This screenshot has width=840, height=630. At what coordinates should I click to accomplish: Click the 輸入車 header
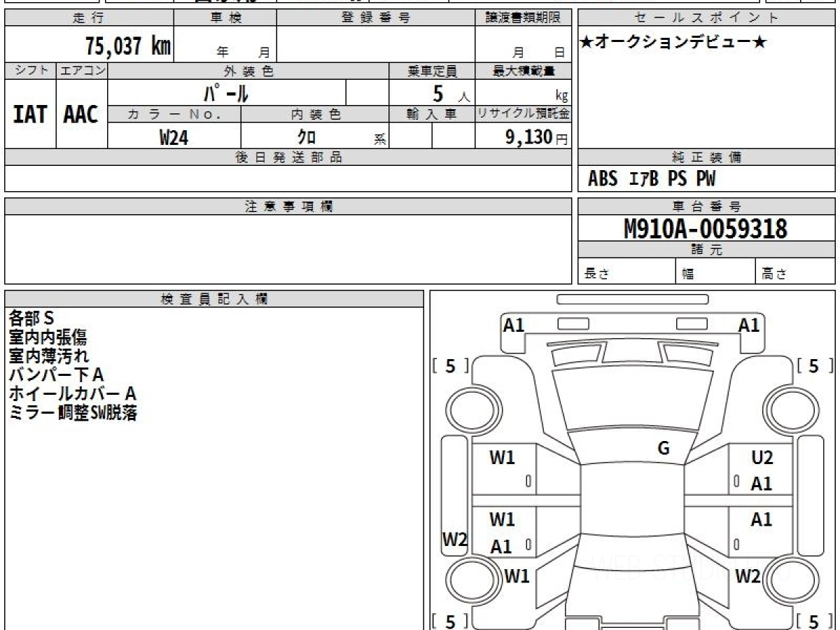tap(432, 114)
